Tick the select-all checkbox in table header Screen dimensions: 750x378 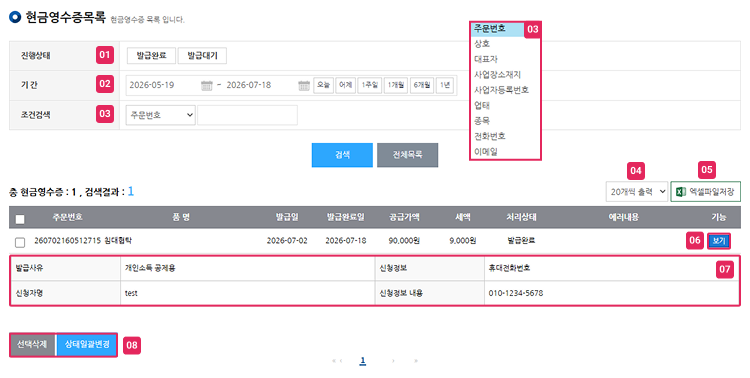20,219
